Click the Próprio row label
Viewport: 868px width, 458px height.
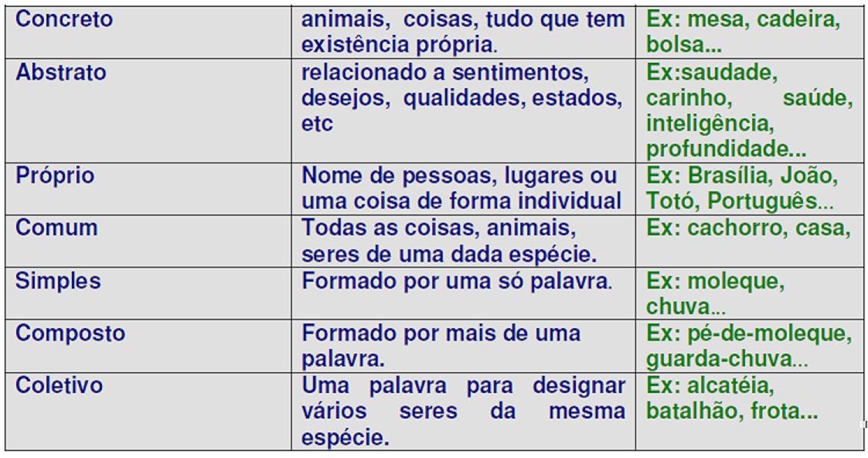pos(55,176)
